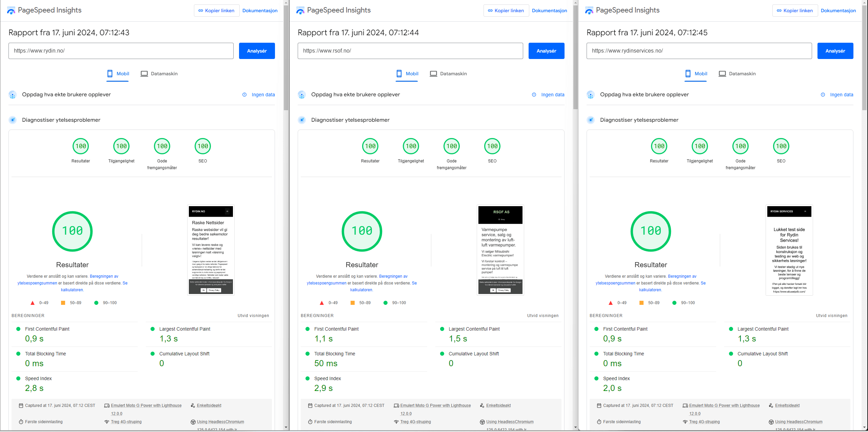Select Datamaskin tab for rsof.no report
This screenshot has width=868, height=432.
pos(448,74)
